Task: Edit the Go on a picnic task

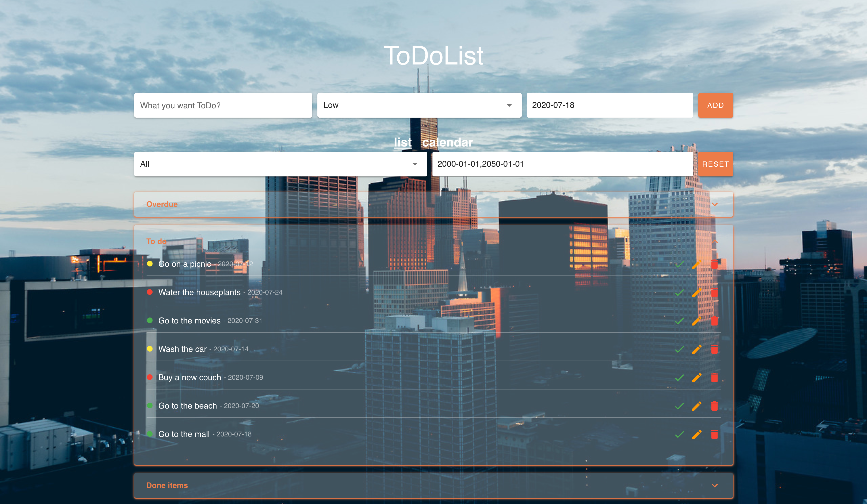Action: [x=697, y=264]
